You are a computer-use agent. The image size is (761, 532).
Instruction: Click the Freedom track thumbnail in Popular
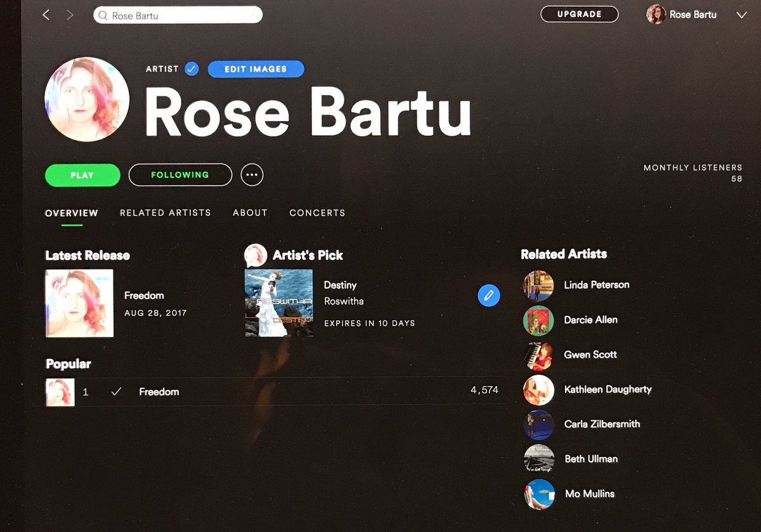tap(60, 393)
